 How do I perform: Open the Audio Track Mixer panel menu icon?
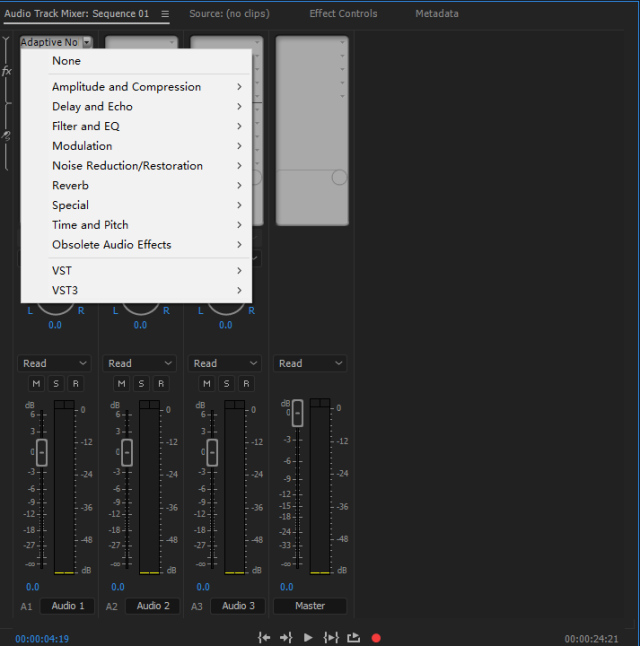[165, 14]
